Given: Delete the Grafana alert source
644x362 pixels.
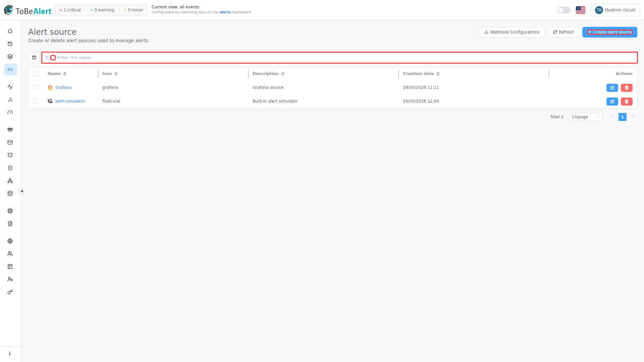Looking at the screenshot, I should [627, 88].
